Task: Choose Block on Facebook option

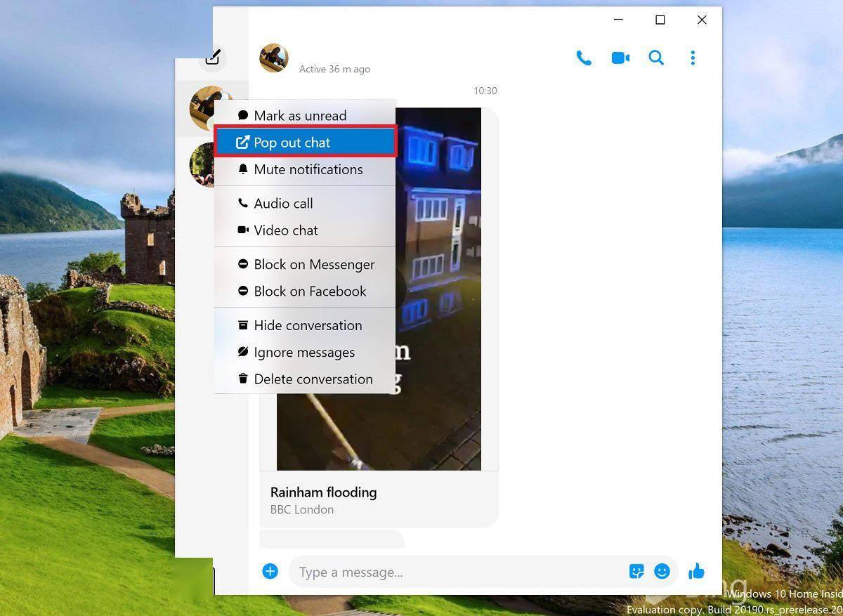Action: coord(309,291)
